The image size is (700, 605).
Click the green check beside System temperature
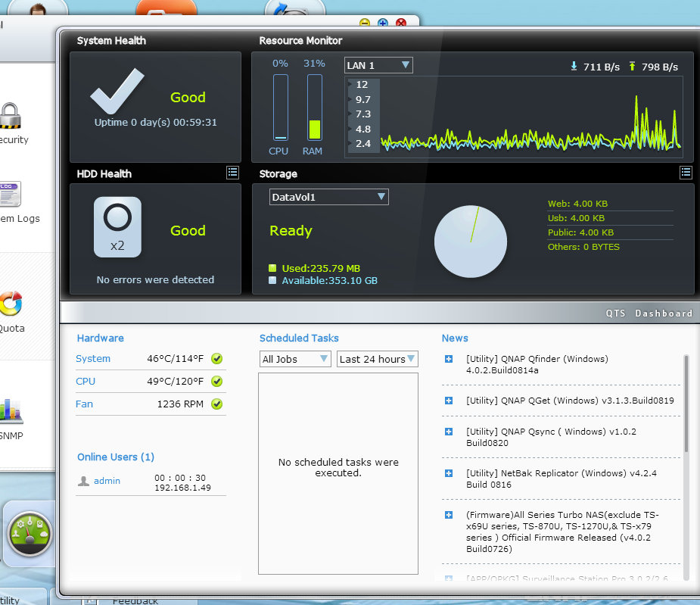click(217, 359)
